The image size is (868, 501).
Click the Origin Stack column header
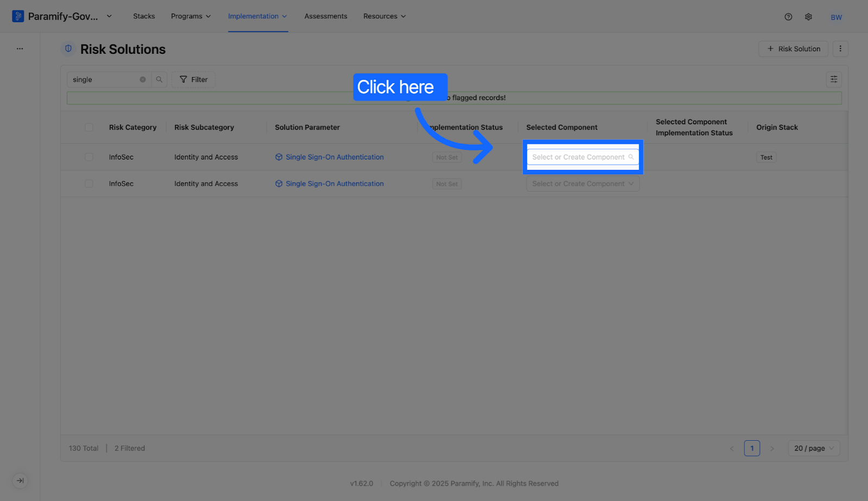pyautogui.click(x=777, y=128)
